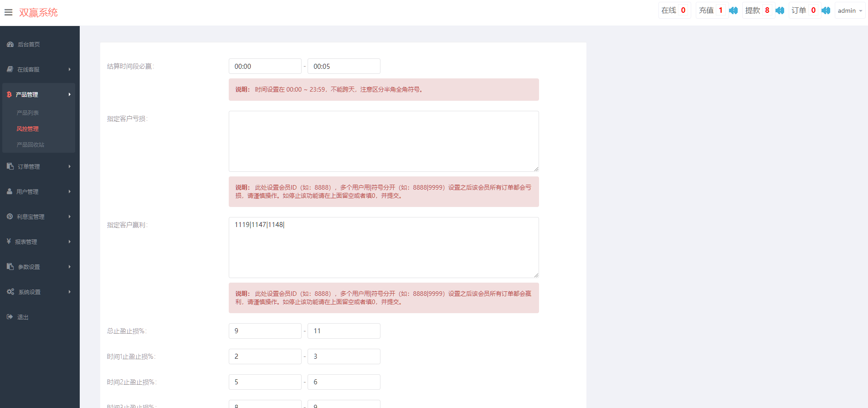
Task: Click the hamburger menu icon
Action: (x=8, y=12)
